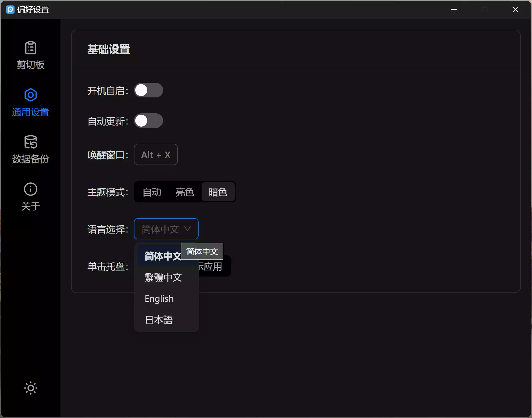The height and width of the screenshot is (418, 532).
Task: Select 暗色 theme mode option
Action: [218, 192]
